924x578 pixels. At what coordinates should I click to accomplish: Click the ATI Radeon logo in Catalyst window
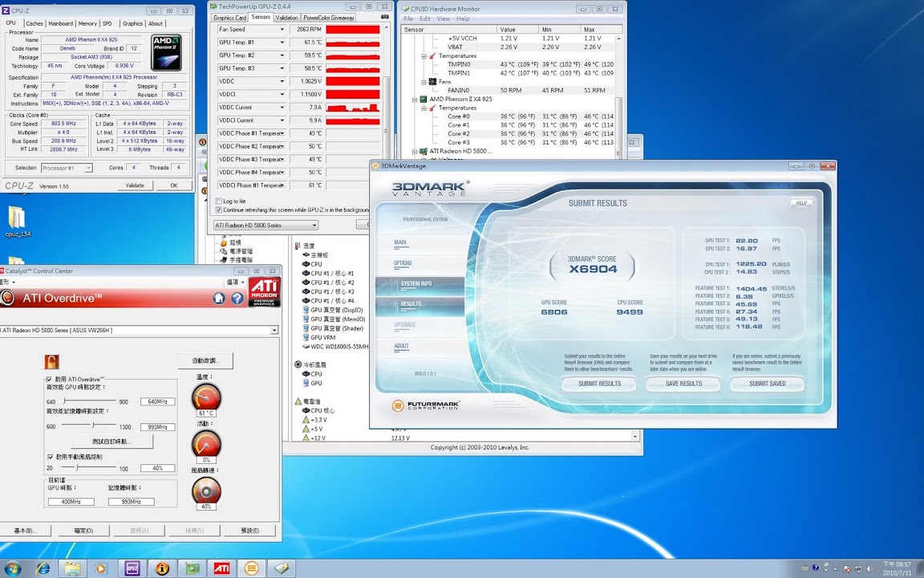pos(264,292)
